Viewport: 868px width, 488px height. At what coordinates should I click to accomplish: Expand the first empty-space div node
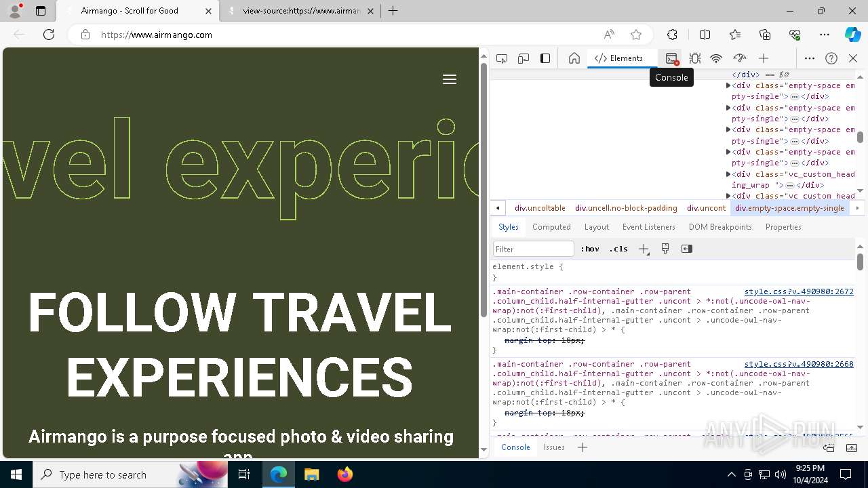pyautogui.click(x=728, y=85)
